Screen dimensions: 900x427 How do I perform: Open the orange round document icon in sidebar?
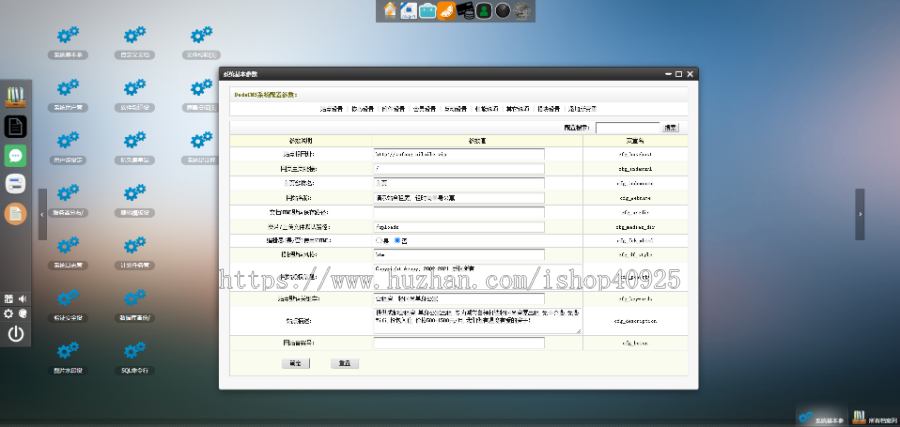point(15,214)
